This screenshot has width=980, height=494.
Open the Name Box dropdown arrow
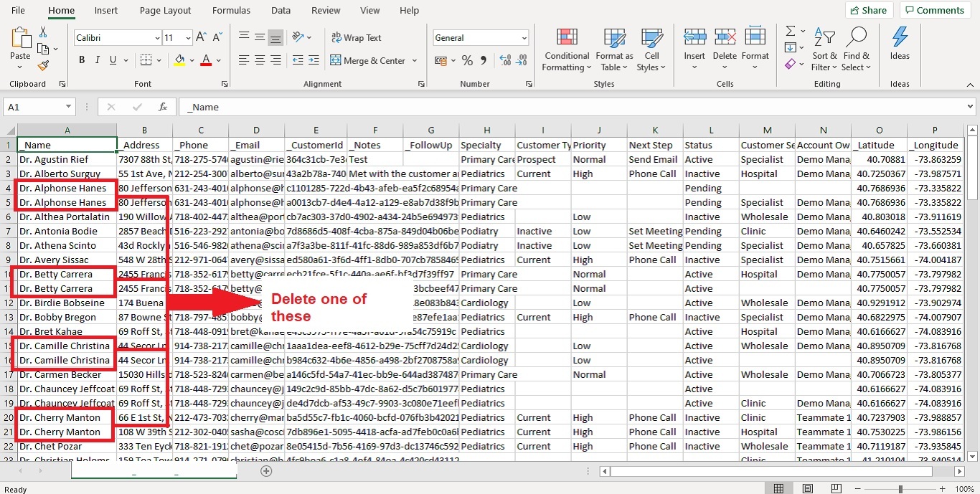68,107
